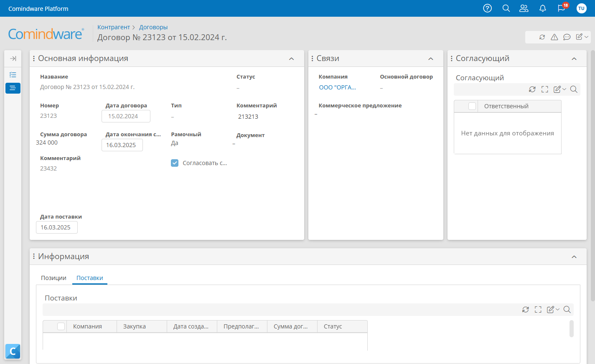The width and height of the screenshot is (595, 364).
Task: Sort by the Дата созда... column header
Action: coord(192,326)
